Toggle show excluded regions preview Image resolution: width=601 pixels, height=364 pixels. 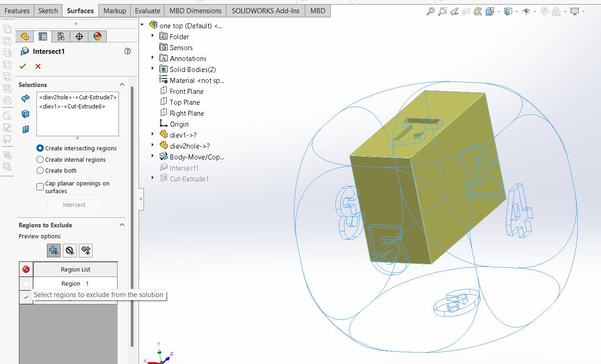coord(70,251)
